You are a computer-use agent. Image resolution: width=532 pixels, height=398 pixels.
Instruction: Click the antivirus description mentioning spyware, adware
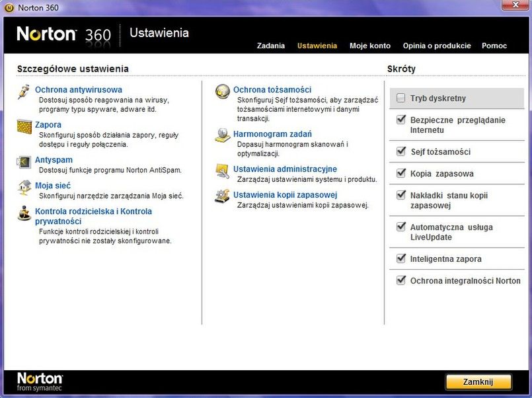coord(104,105)
